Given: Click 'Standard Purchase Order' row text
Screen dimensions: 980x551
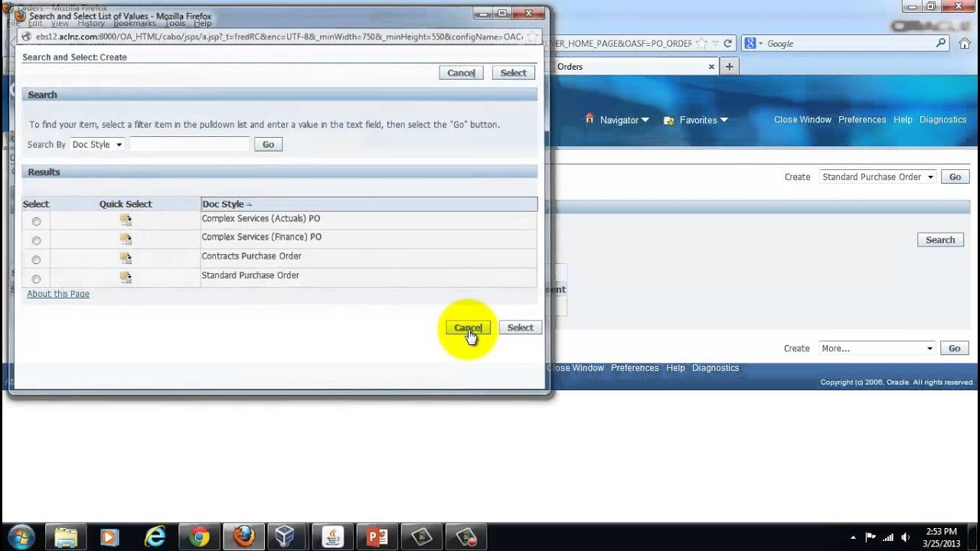Looking at the screenshot, I should [x=250, y=275].
